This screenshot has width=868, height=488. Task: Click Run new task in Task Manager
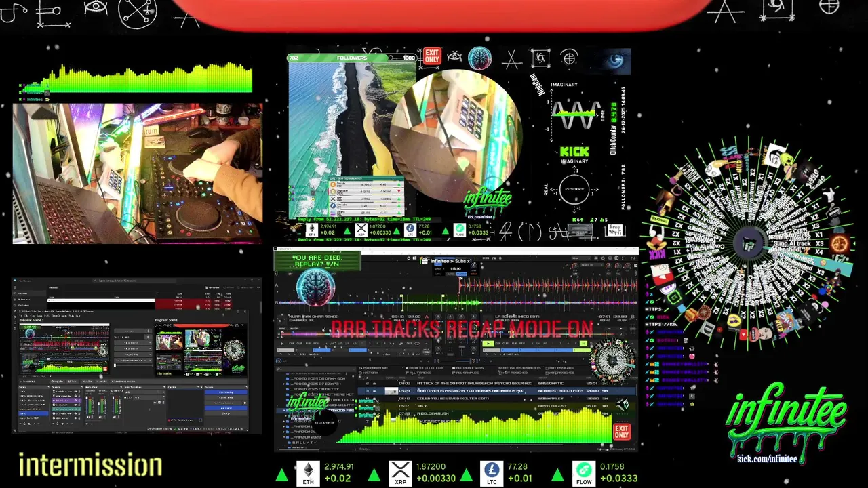[213, 287]
